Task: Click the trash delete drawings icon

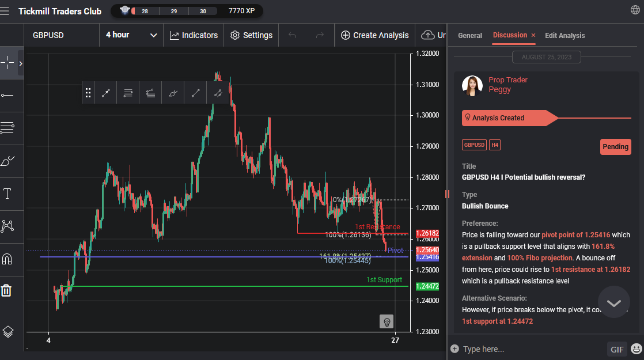Action: click(x=6, y=291)
